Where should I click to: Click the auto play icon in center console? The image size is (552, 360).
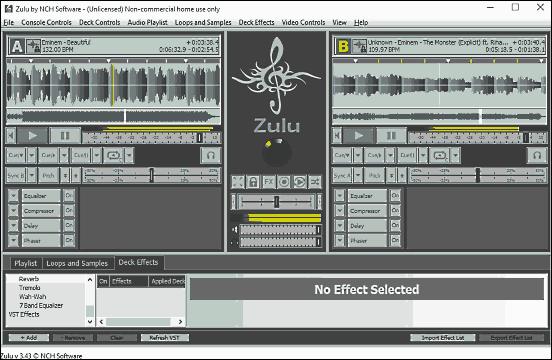299,182
